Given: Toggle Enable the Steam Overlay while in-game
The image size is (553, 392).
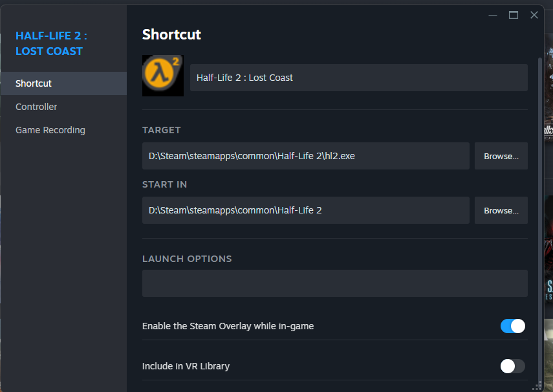Looking at the screenshot, I should [513, 326].
